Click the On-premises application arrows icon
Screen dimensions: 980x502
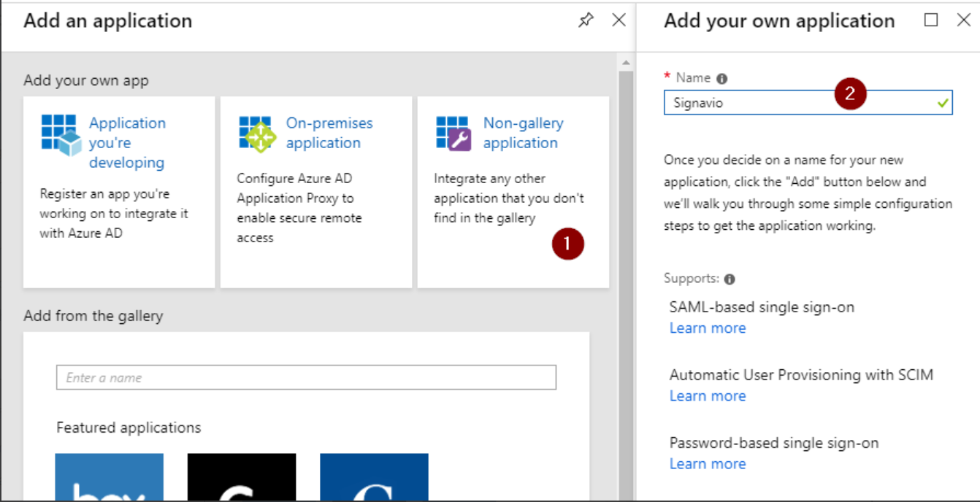click(x=258, y=134)
